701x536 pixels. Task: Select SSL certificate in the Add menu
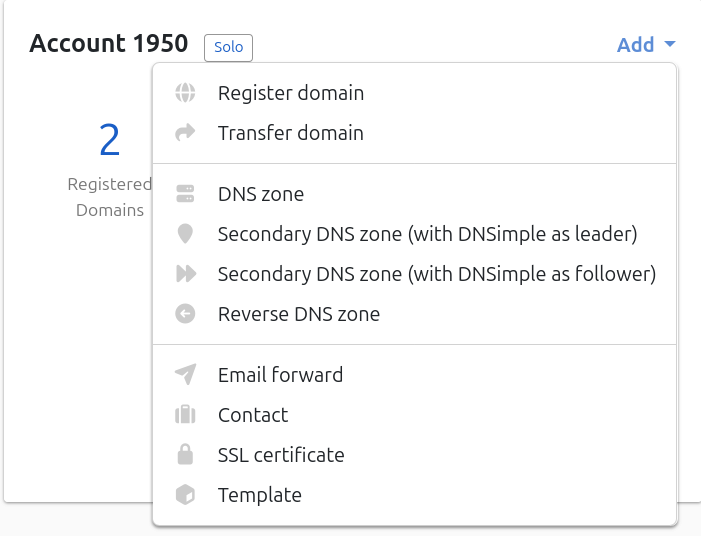(280, 455)
